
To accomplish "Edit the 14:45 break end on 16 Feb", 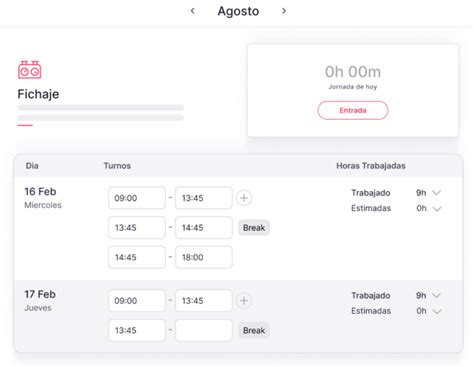I will tap(204, 228).
